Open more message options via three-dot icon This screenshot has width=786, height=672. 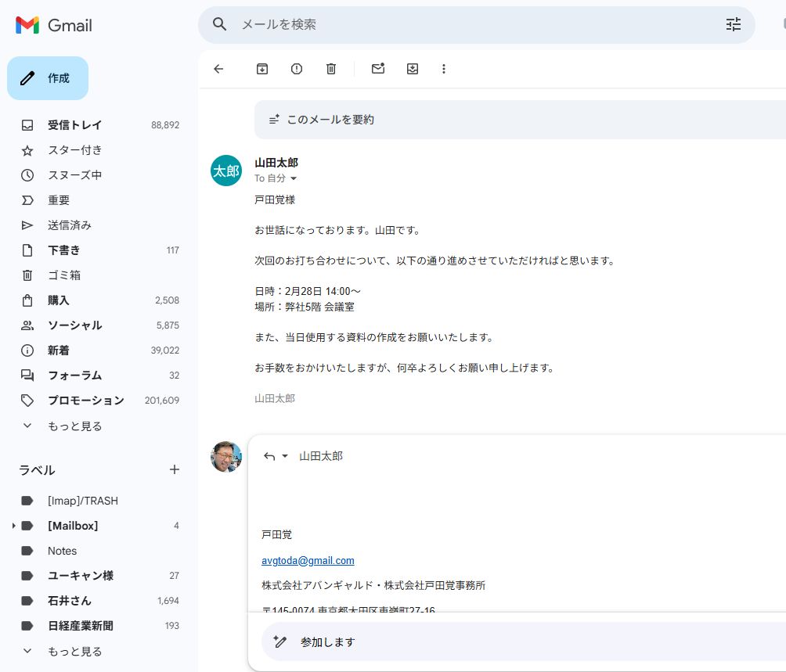444,69
